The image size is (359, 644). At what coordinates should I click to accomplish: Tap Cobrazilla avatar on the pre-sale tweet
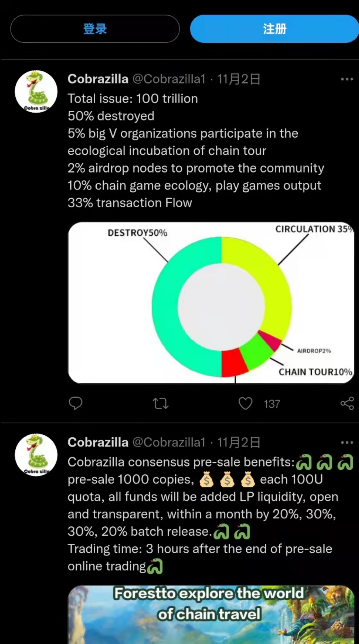36,455
